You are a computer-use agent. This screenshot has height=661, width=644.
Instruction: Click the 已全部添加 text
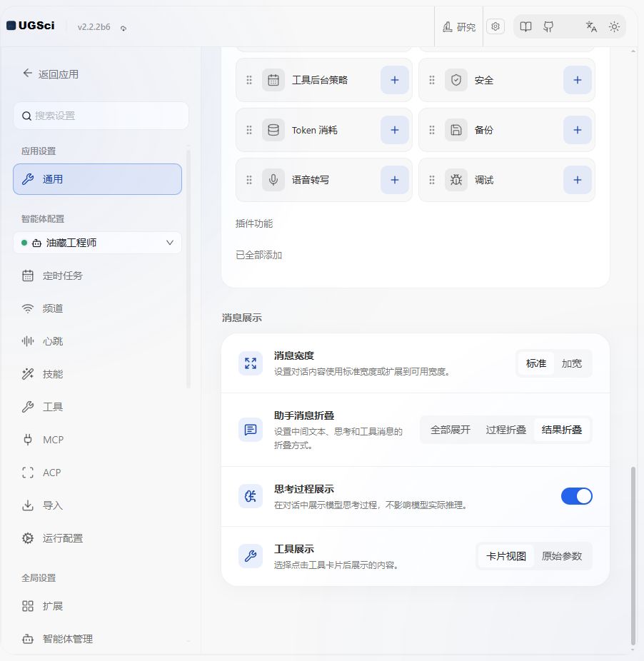(x=258, y=255)
